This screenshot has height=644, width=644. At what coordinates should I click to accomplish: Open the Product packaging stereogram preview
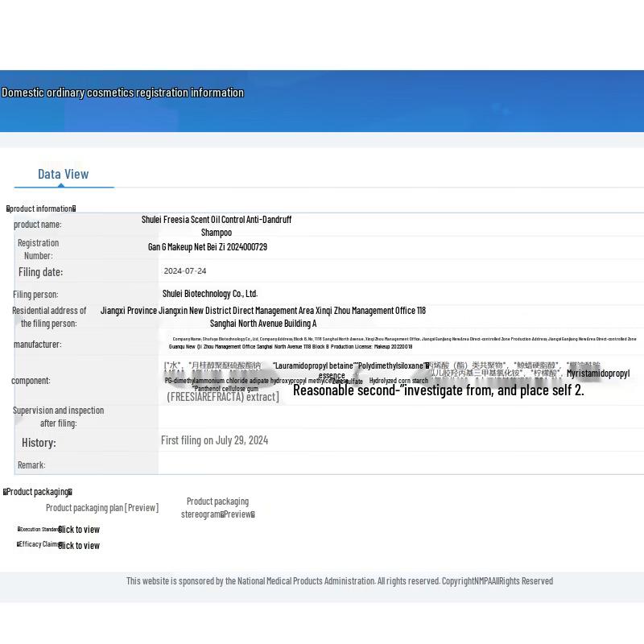point(217,508)
